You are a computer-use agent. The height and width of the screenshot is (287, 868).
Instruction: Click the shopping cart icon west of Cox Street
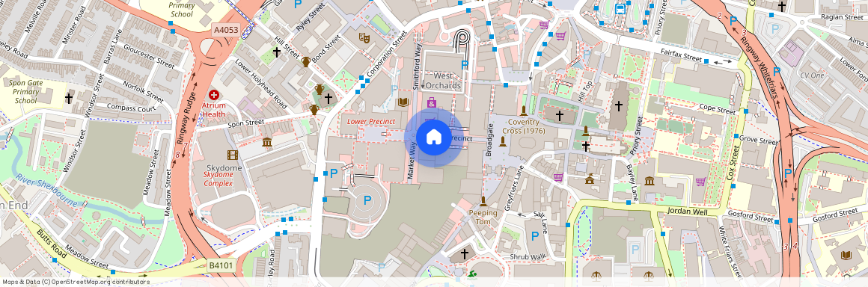[700, 182]
